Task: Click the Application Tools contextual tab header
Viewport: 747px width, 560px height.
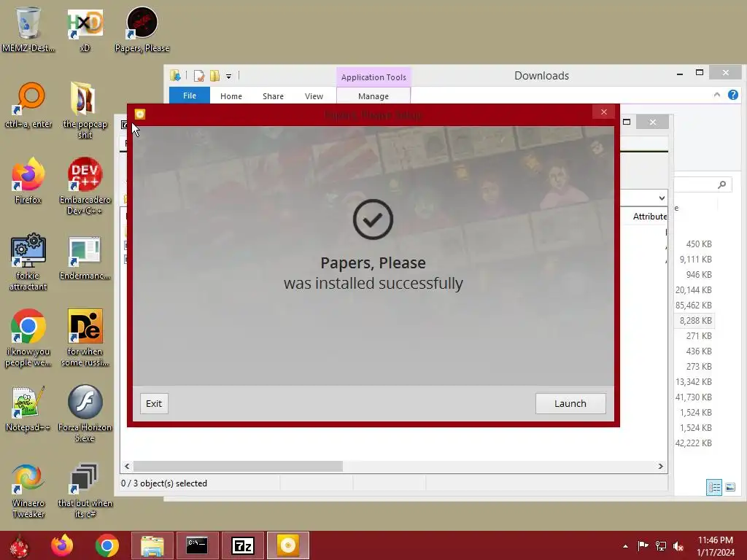Action: click(373, 77)
